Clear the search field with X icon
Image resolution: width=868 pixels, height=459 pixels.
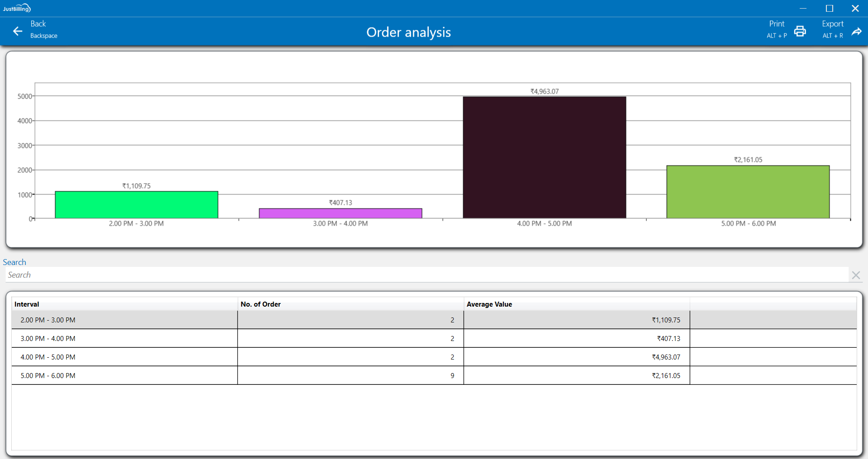point(855,275)
